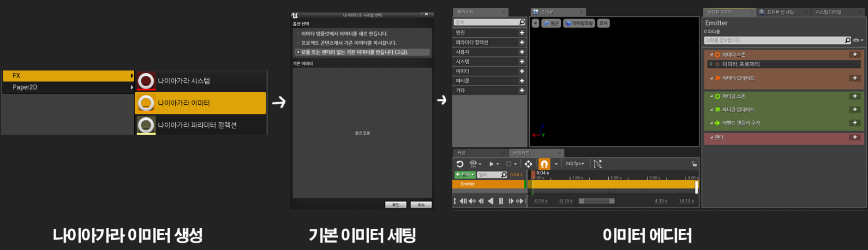Open the play options dropdown arrow
868x250 pixels.
tap(498, 164)
